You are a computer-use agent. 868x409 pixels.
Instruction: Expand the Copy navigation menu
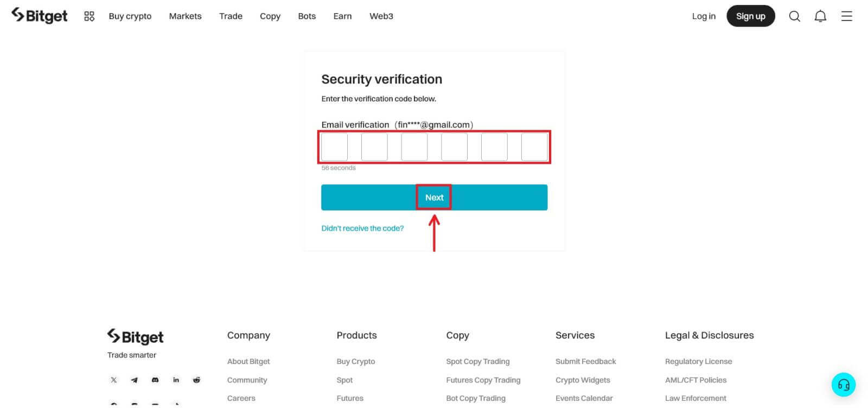click(x=270, y=16)
